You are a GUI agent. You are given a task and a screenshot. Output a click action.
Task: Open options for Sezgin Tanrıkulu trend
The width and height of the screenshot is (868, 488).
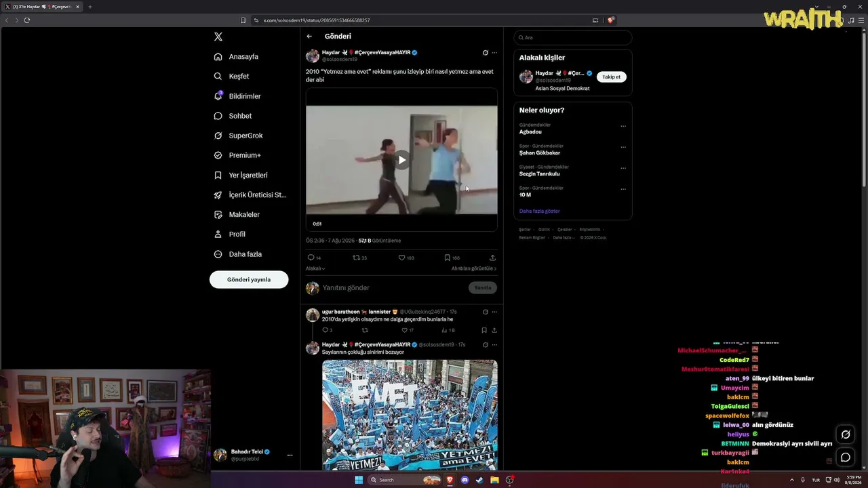click(x=623, y=168)
